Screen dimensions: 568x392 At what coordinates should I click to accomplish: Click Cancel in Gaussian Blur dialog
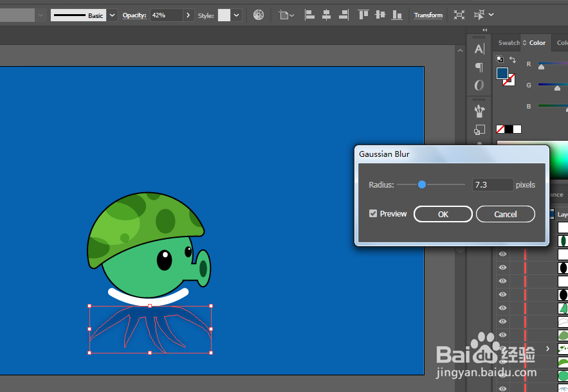(506, 214)
